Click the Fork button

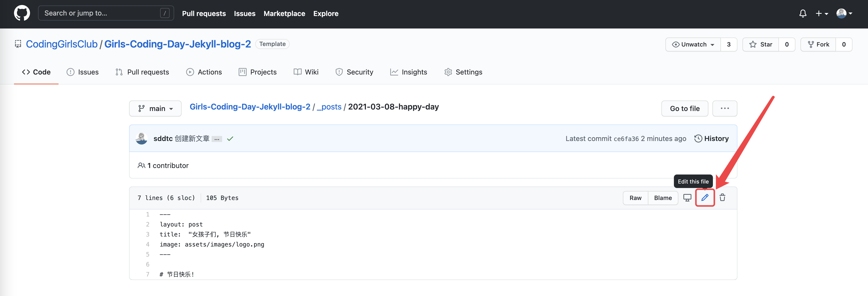[818, 44]
